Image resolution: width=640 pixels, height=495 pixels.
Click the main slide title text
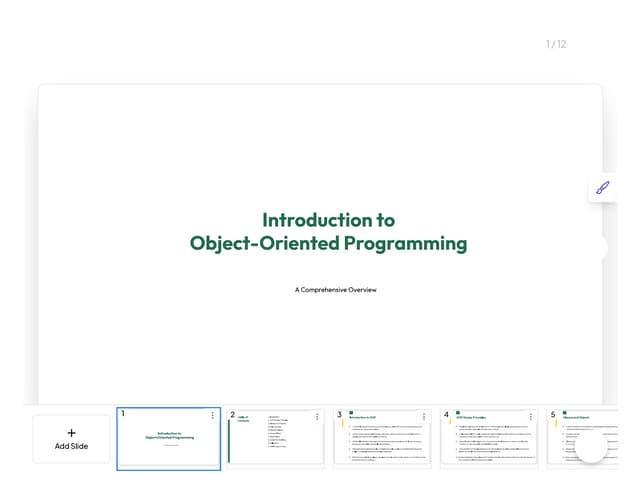(328, 231)
